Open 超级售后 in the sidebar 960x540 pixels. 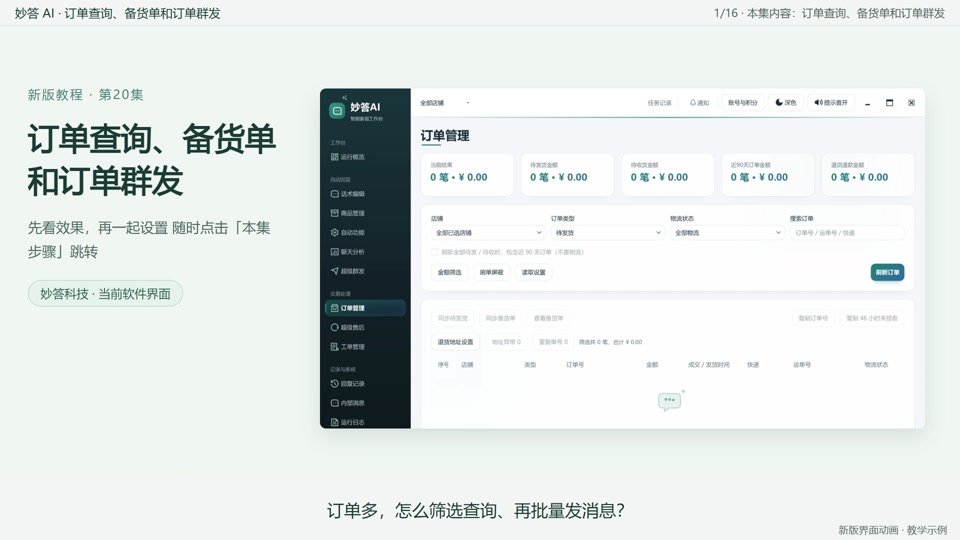(348, 328)
